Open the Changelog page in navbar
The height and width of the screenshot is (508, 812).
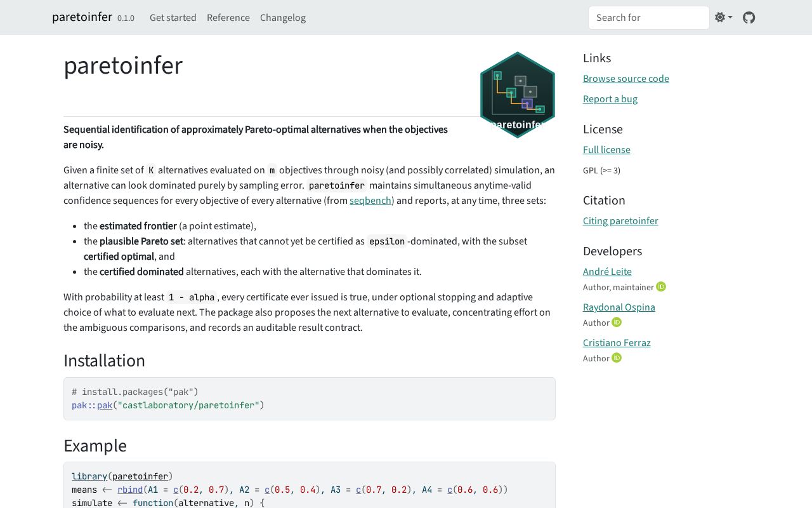coord(283,18)
